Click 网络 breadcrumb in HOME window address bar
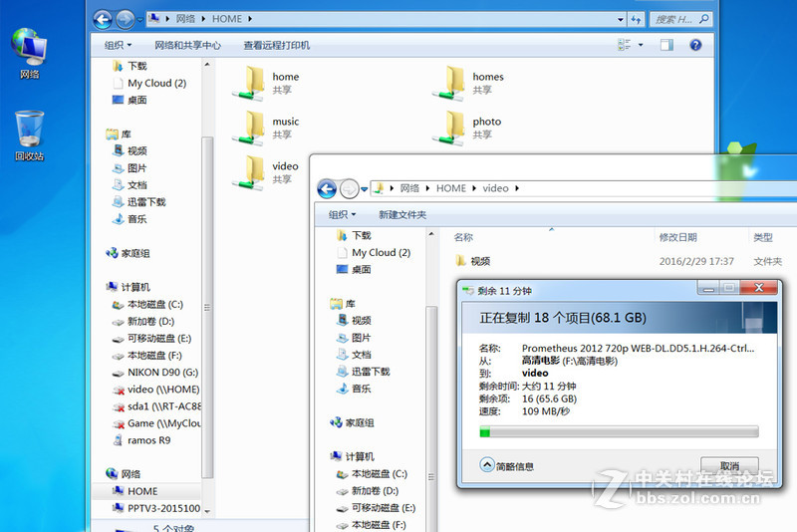This screenshot has width=797, height=532. click(x=185, y=19)
